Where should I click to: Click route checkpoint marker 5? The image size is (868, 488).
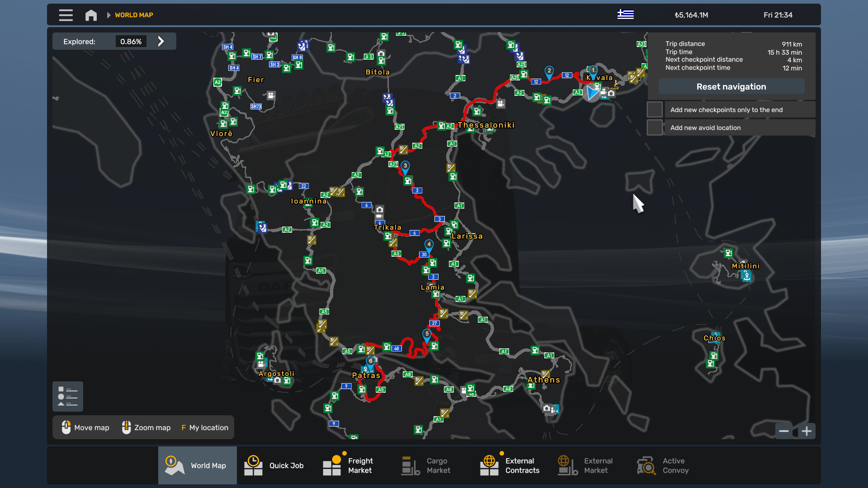tap(427, 334)
